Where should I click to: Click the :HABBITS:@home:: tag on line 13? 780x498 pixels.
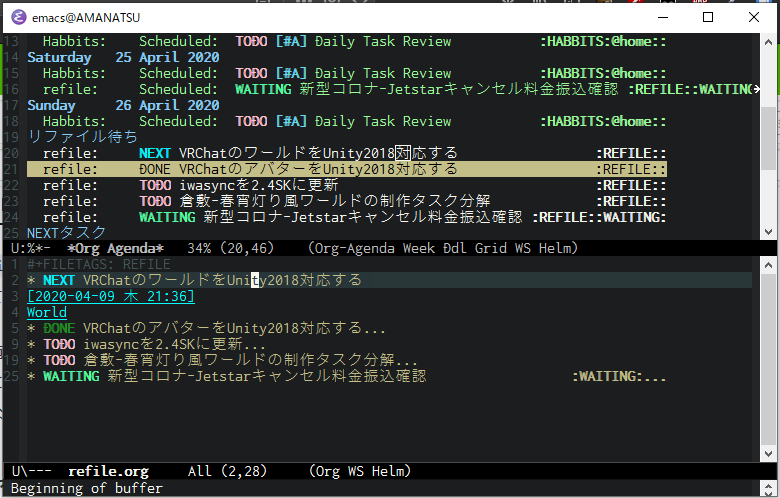click(603, 42)
